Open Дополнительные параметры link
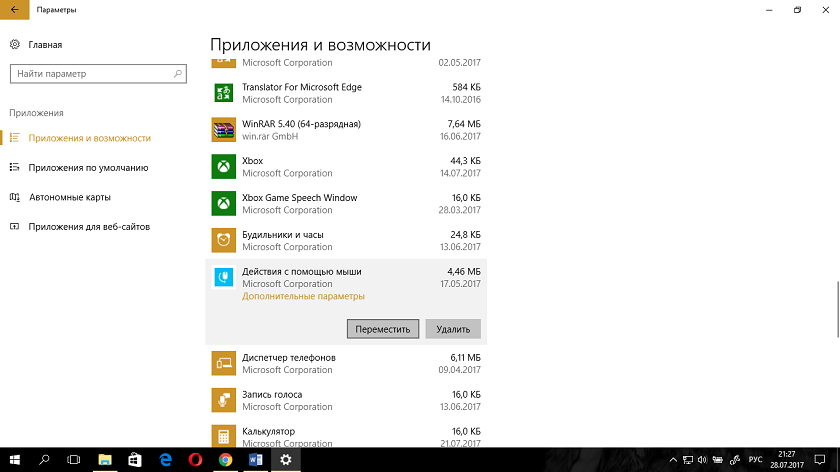Viewport: 840px width, 472px height. (303, 296)
